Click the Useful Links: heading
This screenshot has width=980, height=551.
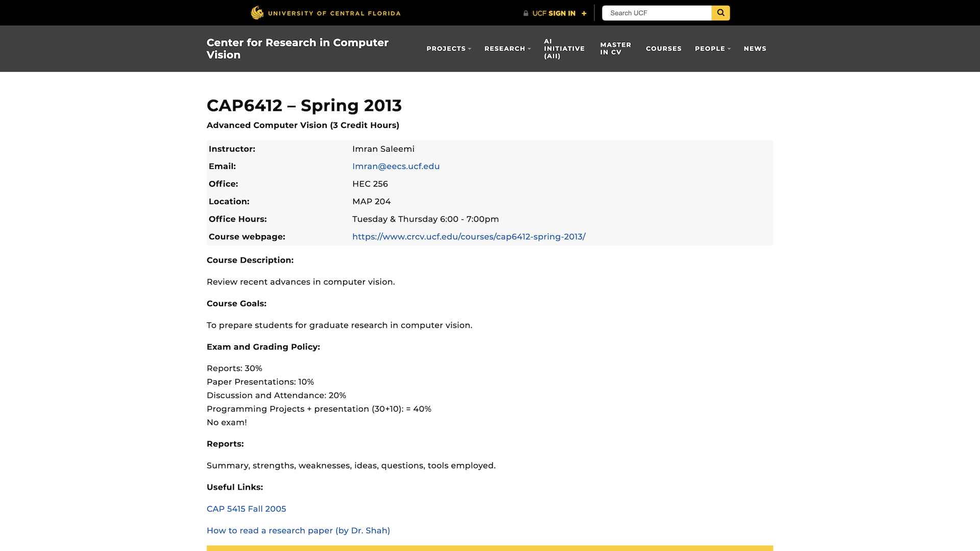(x=235, y=487)
